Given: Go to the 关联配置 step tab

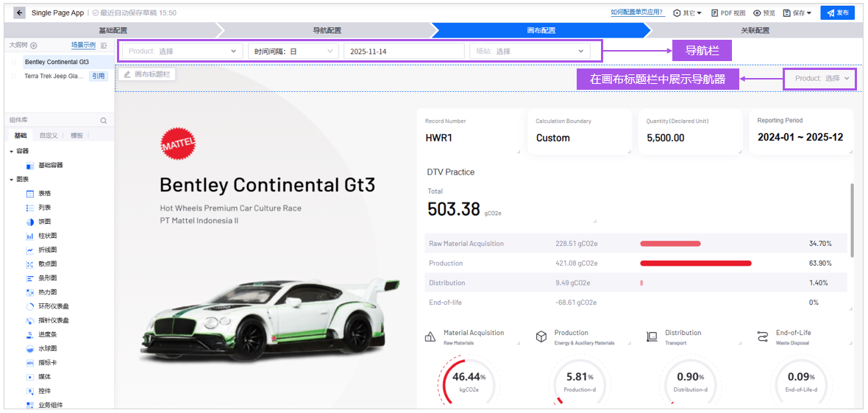Looking at the screenshot, I should coord(755,30).
